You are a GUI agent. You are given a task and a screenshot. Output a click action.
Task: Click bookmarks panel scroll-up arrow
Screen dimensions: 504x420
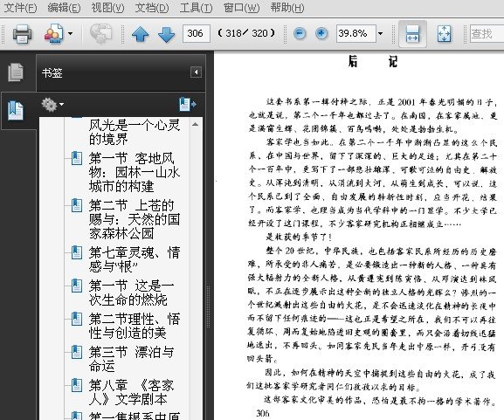point(195,124)
